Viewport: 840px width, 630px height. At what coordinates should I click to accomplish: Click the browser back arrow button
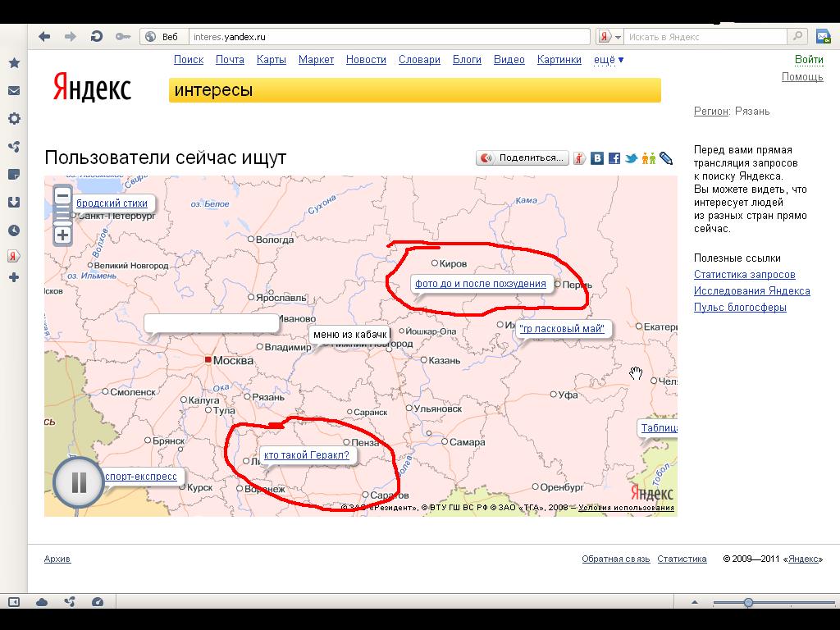pos(44,36)
